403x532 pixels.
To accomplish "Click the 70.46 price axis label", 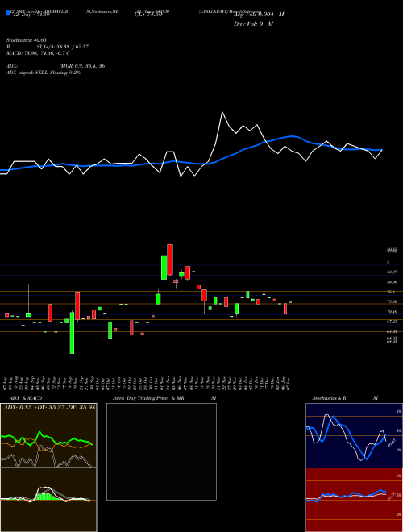I will (x=393, y=311).
